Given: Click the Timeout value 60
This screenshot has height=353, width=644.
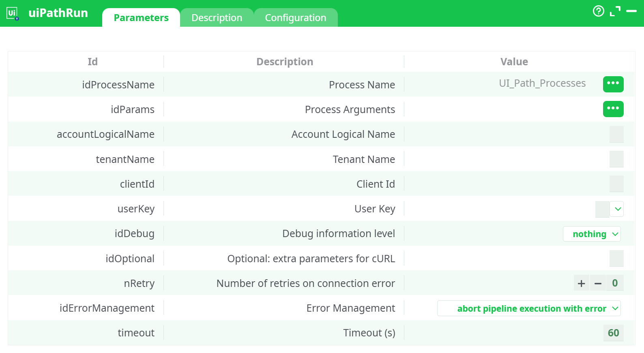Looking at the screenshot, I should point(613,333).
